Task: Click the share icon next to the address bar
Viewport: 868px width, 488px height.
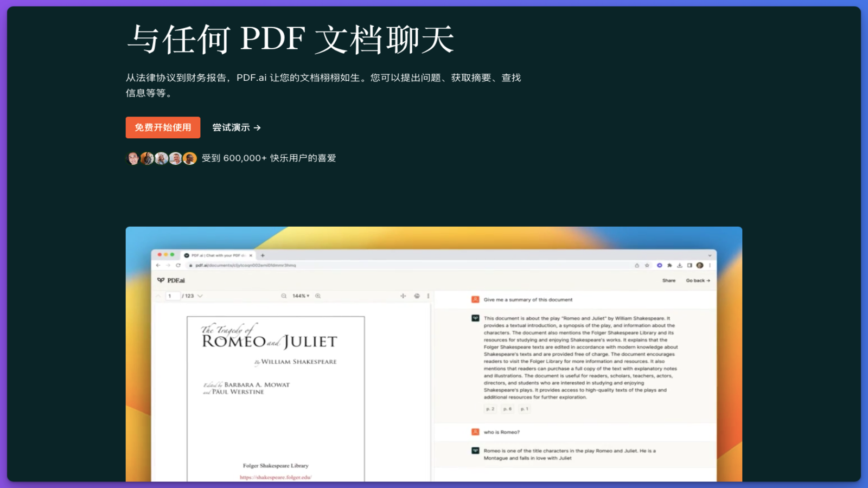Action: [637, 266]
